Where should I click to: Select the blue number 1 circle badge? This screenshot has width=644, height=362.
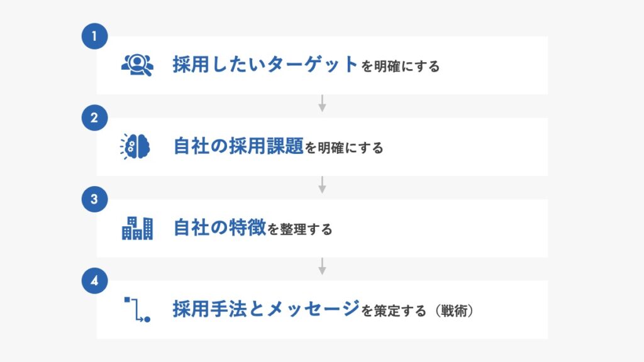[94, 36]
